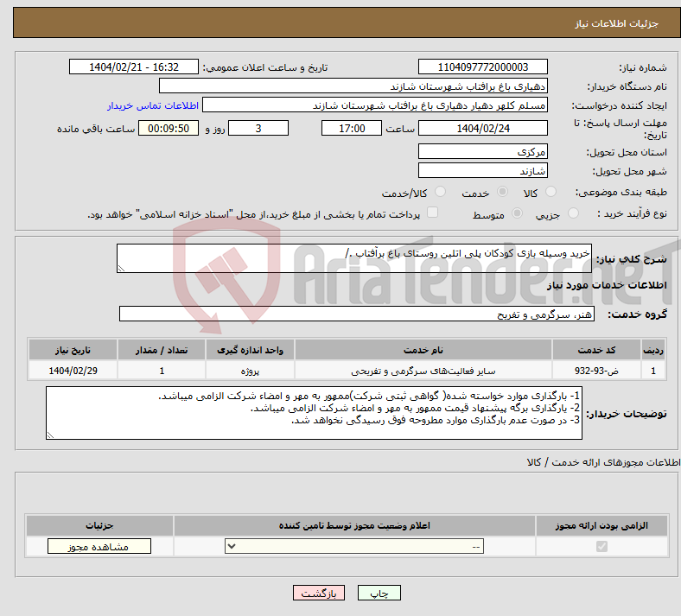Click the مشاهده مجوز button

pyautogui.click(x=99, y=546)
